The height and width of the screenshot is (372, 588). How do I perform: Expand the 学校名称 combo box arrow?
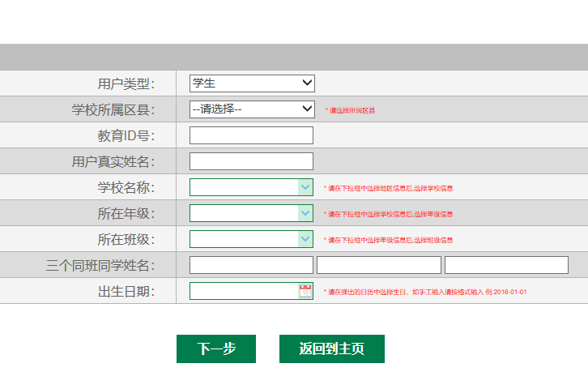305,187
